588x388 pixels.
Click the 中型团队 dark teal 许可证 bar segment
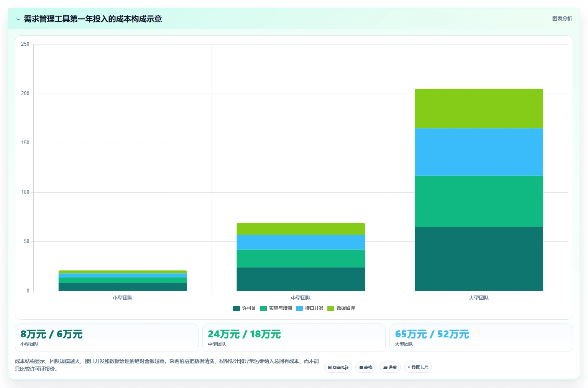point(301,279)
